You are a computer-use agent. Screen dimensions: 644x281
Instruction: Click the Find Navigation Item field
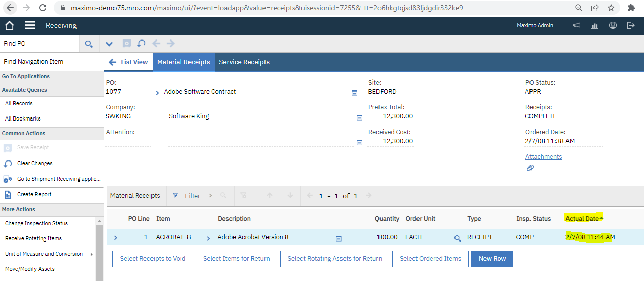(52, 61)
